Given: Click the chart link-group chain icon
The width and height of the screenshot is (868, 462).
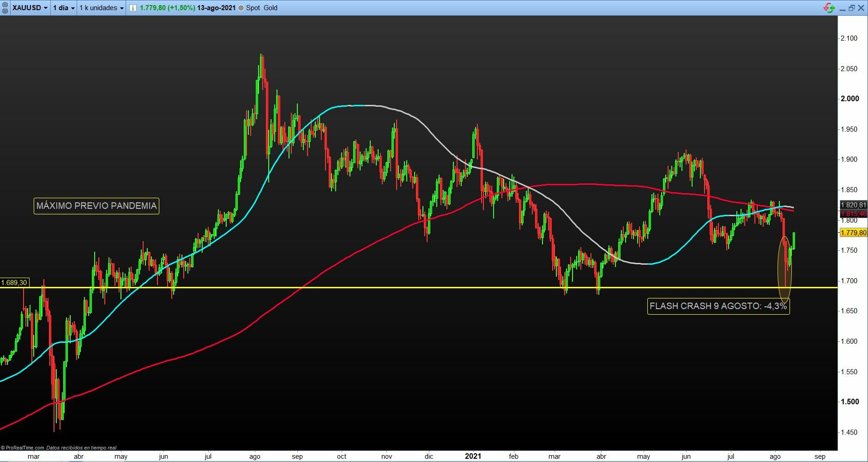Looking at the screenshot, I should click(x=5, y=8).
